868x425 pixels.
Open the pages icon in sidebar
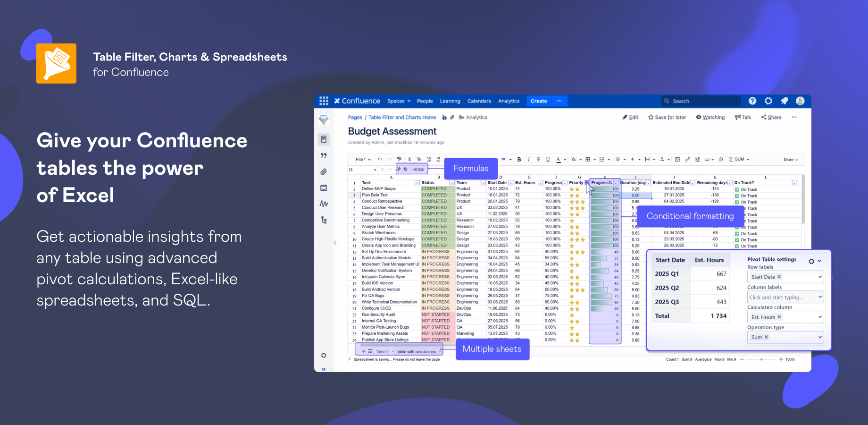(x=324, y=139)
